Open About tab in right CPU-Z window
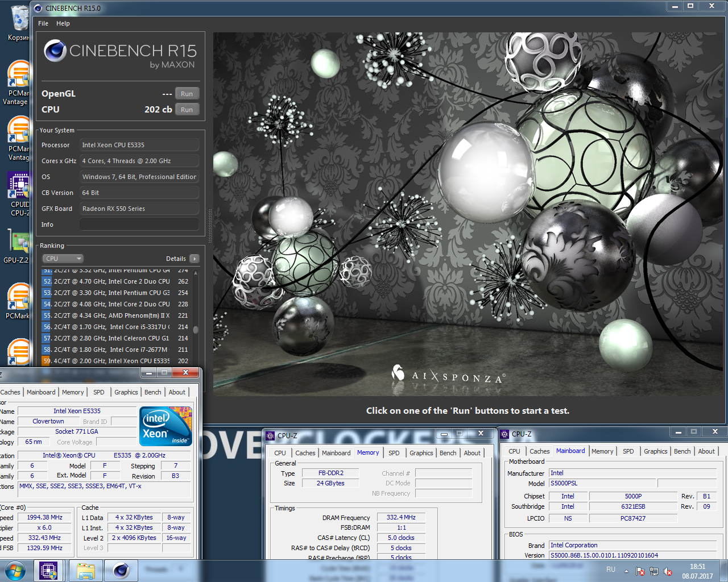 pyautogui.click(x=707, y=451)
